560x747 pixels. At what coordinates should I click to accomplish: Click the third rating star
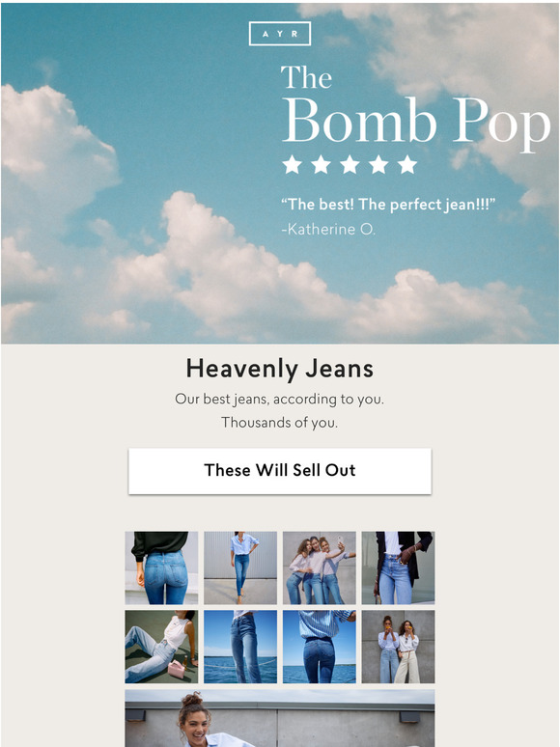(350, 164)
